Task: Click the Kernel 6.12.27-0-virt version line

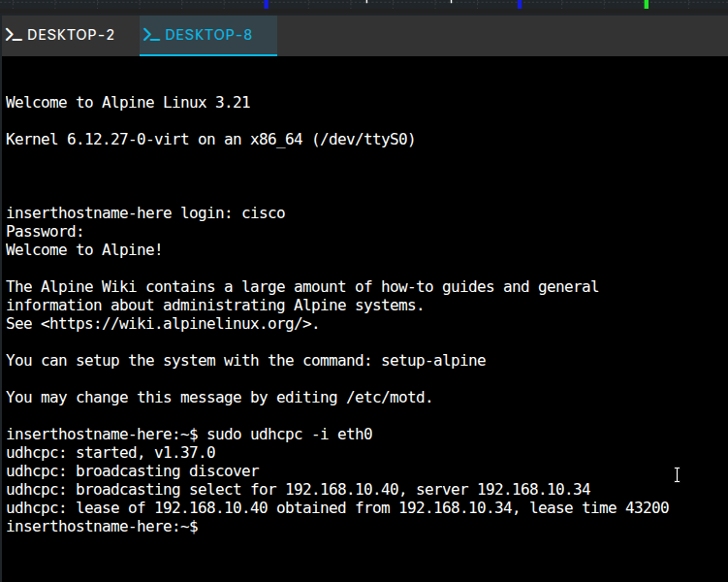Action: (210, 140)
